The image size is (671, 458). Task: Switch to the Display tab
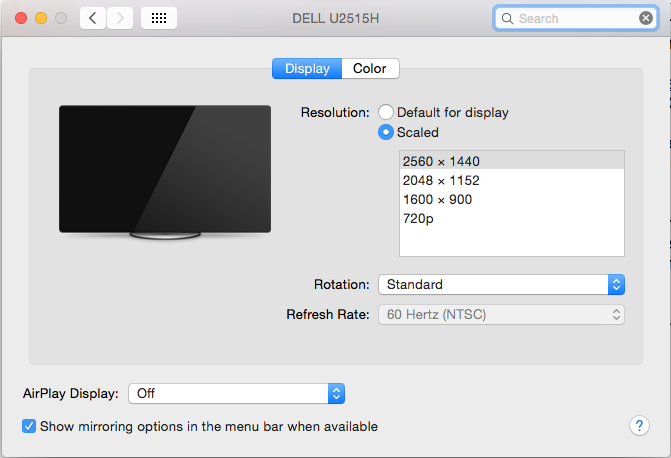(307, 68)
